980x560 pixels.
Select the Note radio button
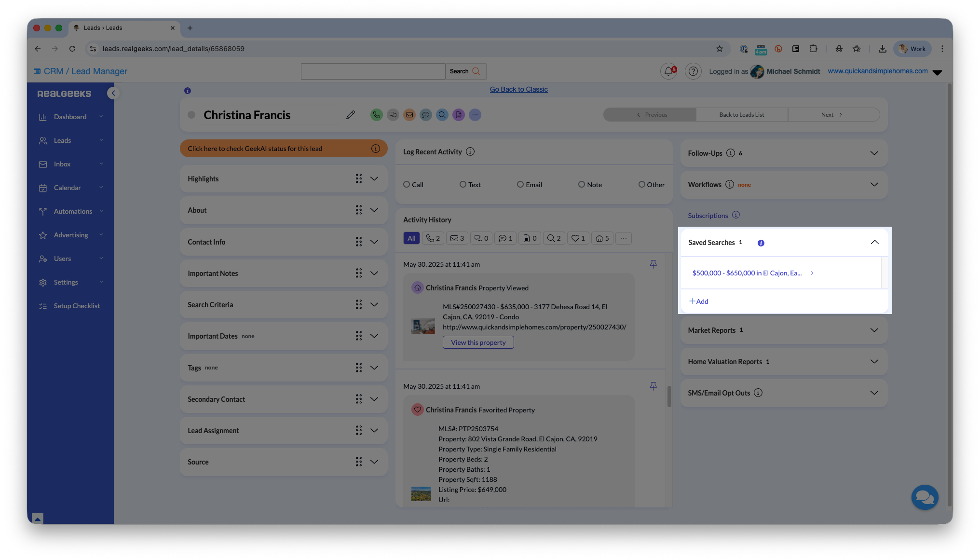tap(581, 185)
